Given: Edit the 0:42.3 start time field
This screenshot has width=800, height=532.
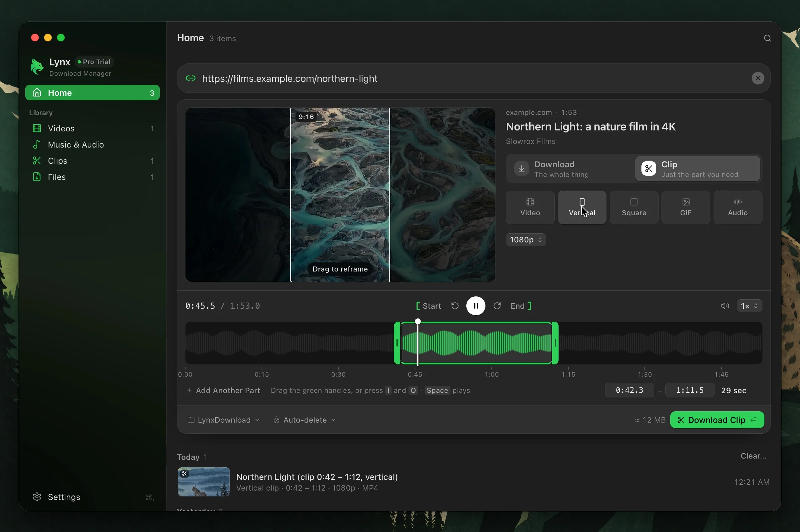Looking at the screenshot, I should click(x=629, y=390).
